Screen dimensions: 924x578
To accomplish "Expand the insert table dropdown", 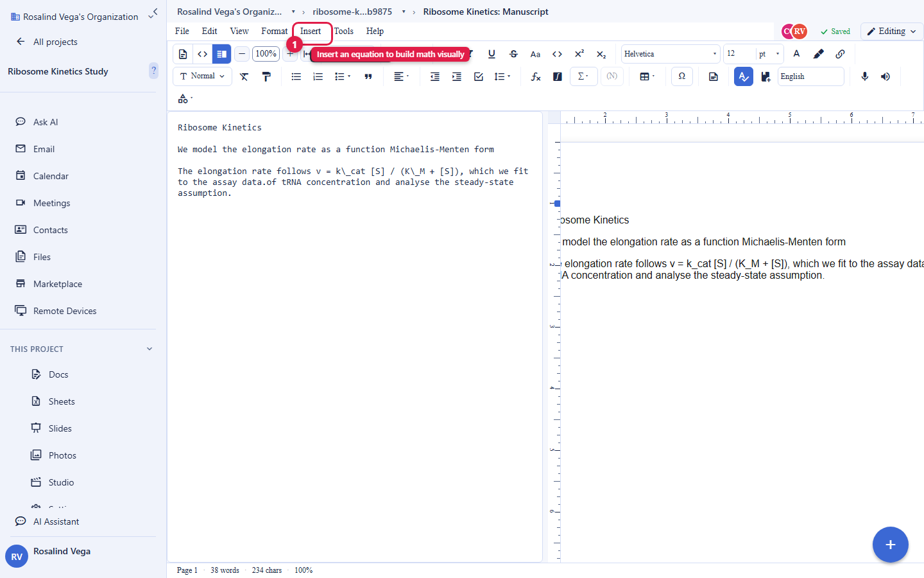I will click(x=647, y=76).
